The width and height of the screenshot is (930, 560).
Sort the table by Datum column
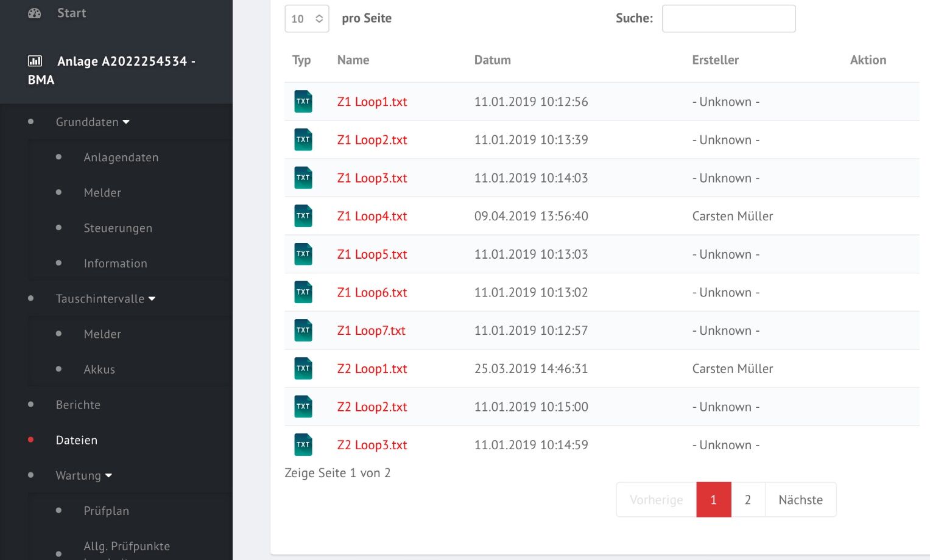[x=493, y=60]
